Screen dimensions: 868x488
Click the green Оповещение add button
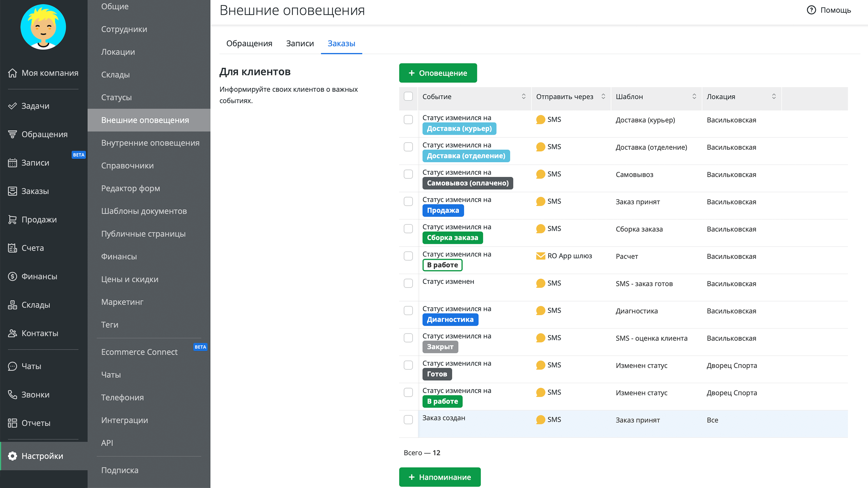click(x=438, y=73)
